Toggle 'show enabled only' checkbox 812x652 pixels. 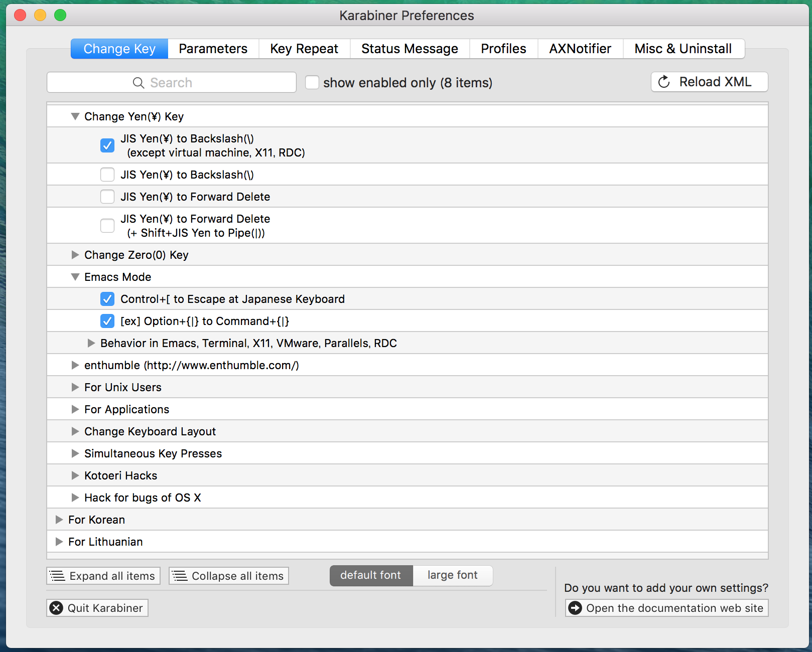[x=312, y=82]
